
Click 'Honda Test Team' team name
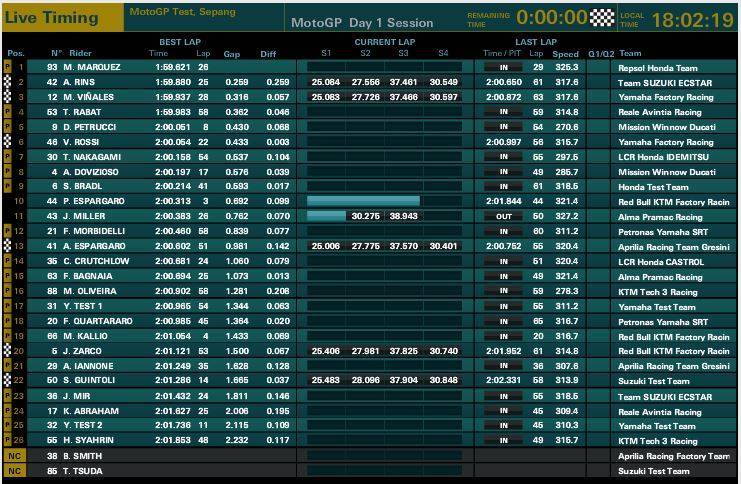pyautogui.click(x=653, y=187)
